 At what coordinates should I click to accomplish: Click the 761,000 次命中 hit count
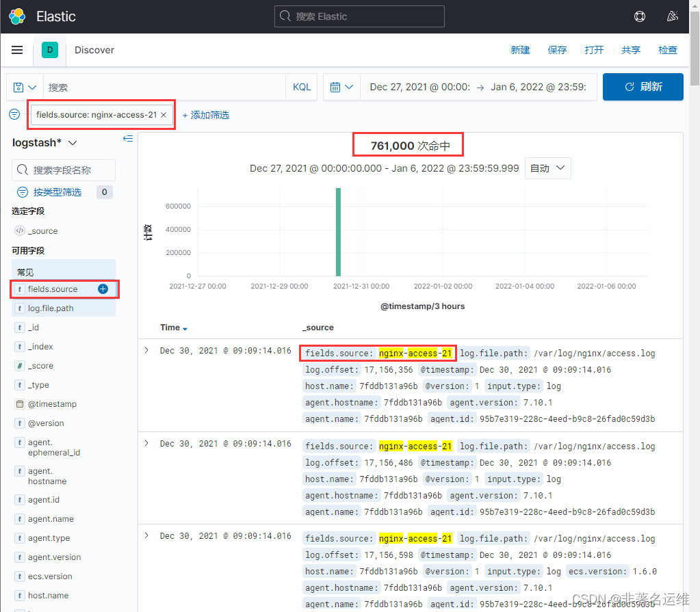(x=411, y=146)
